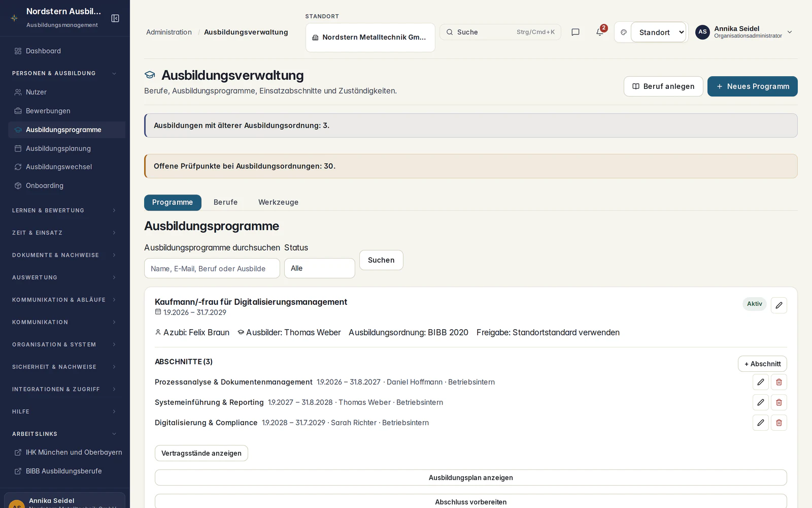Go to Nutzer in the sidebar

[x=66, y=92]
